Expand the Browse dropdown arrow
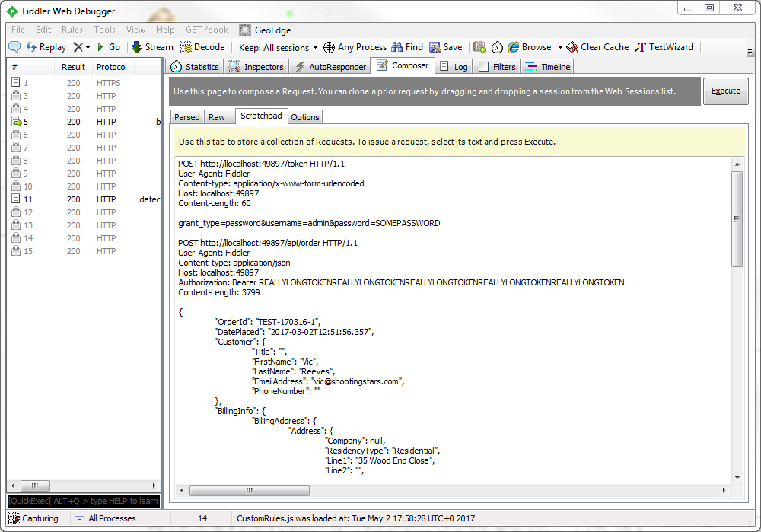761x532 pixels. 559,48
